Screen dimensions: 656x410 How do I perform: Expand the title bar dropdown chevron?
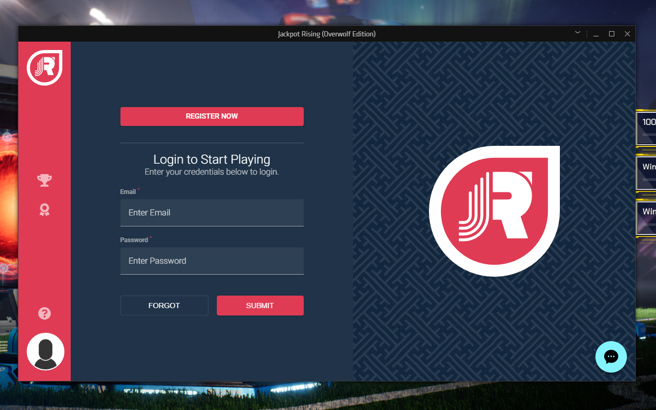[577, 33]
